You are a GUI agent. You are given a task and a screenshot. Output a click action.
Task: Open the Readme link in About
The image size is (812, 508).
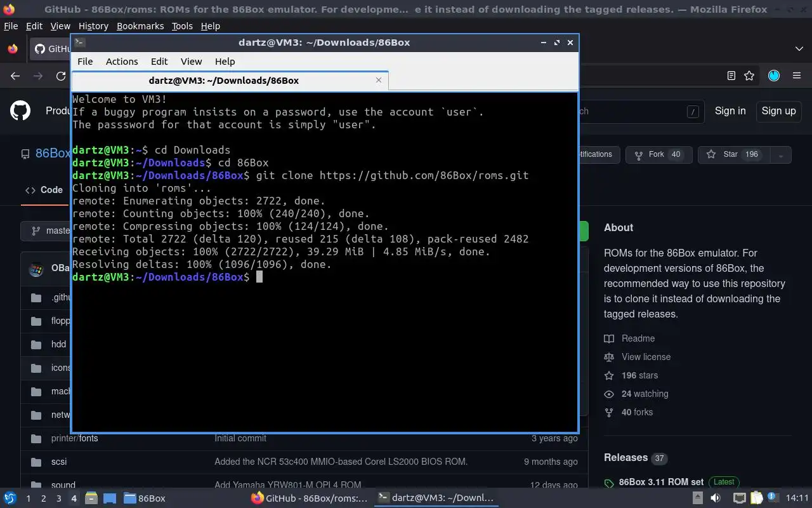click(638, 338)
